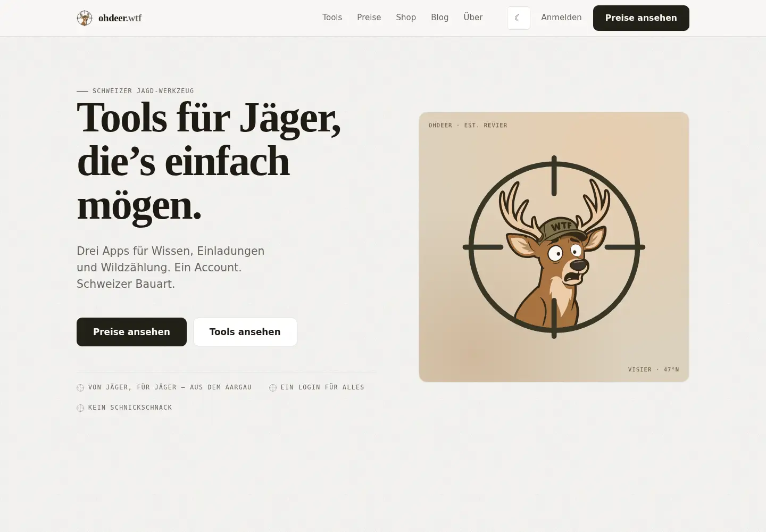This screenshot has width=766, height=532.
Task: Click the text "SCHWEIZER JAGD-WERKZEUG"
Action: 143,91
